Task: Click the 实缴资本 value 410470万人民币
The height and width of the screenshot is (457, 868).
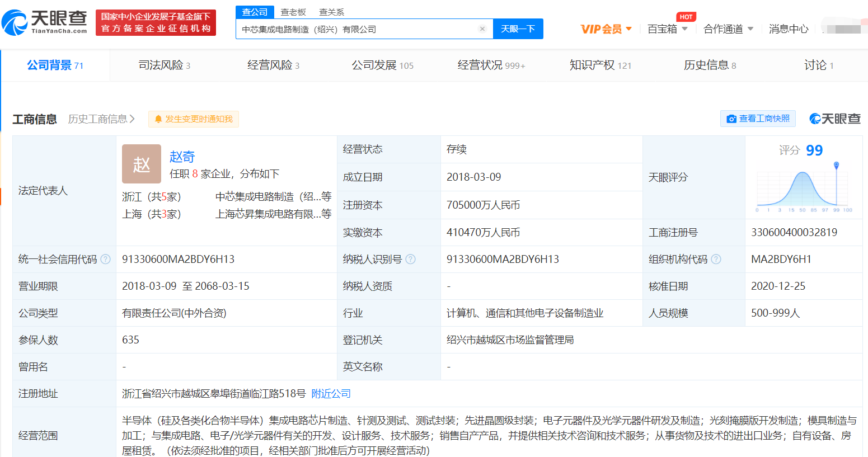Action: (x=484, y=233)
